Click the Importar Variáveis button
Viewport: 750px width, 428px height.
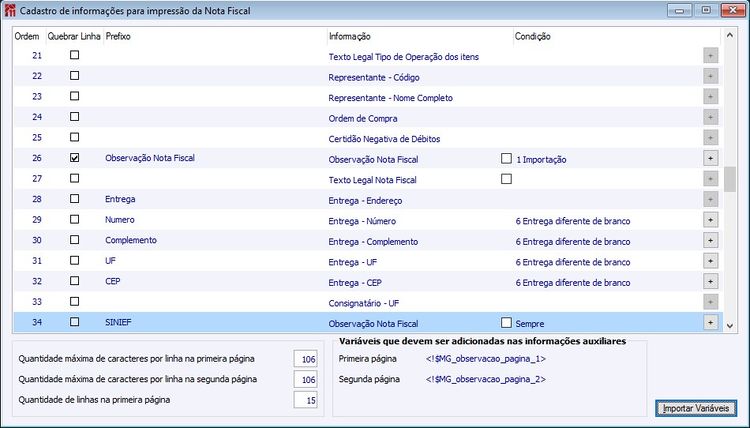(698, 408)
